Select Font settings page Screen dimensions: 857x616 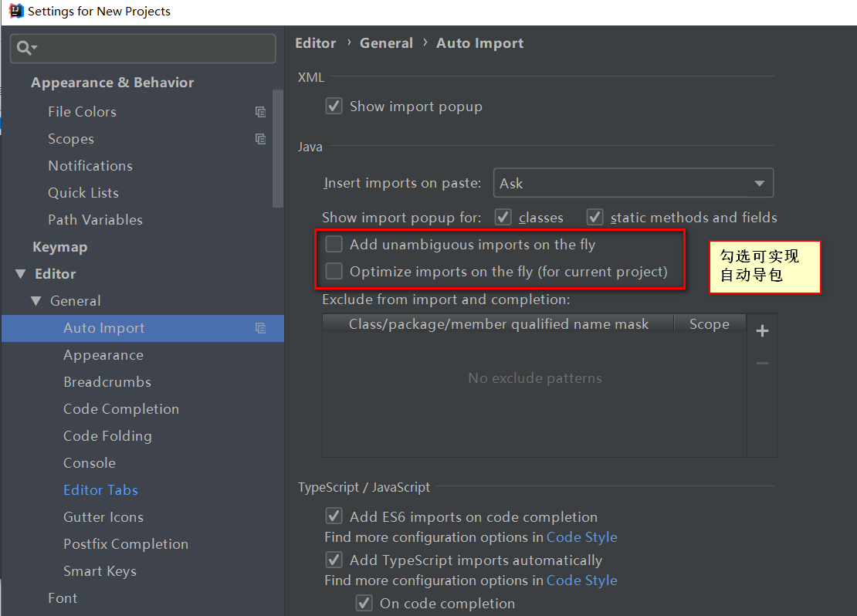coord(63,598)
